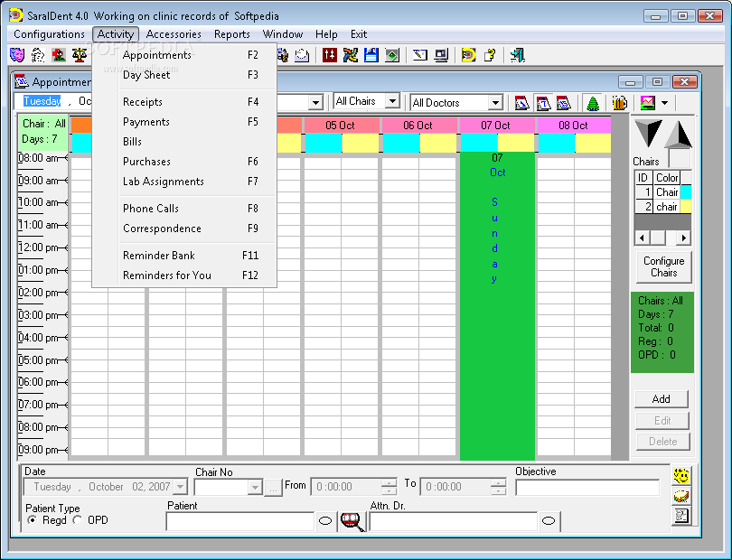
Task: Click the blue floppy disk toolbar icon
Action: coord(371,55)
